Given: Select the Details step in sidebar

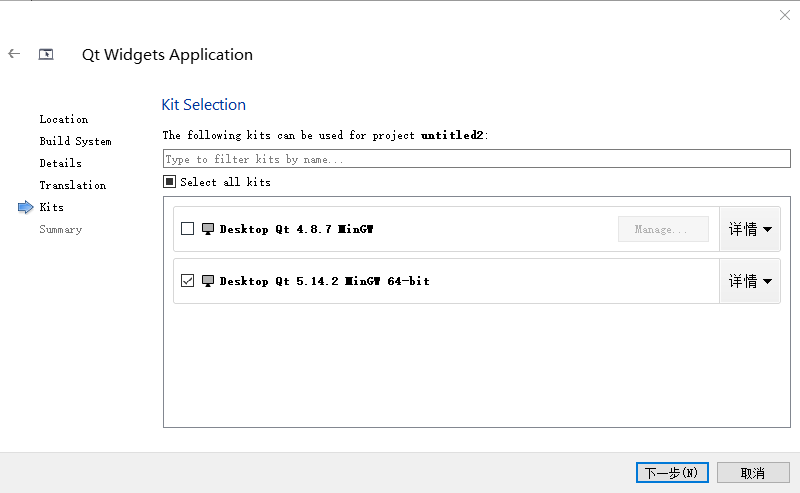Looking at the screenshot, I should [x=60, y=163].
